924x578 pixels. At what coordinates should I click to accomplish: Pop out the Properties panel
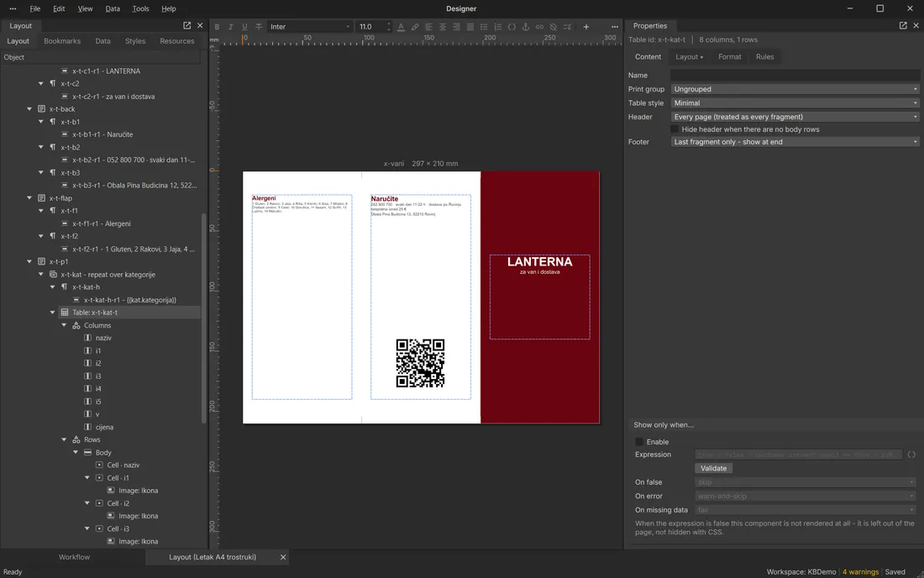click(x=903, y=25)
